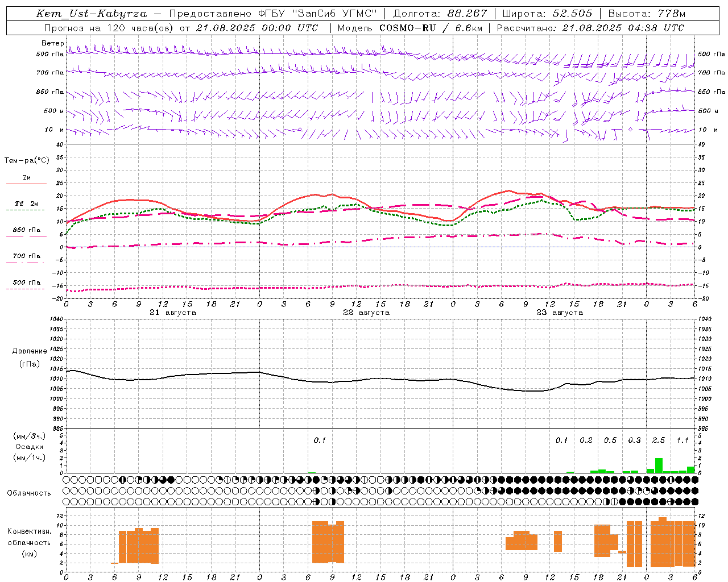Click the 'Конвективн.' convective cloud label

(30, 531)
